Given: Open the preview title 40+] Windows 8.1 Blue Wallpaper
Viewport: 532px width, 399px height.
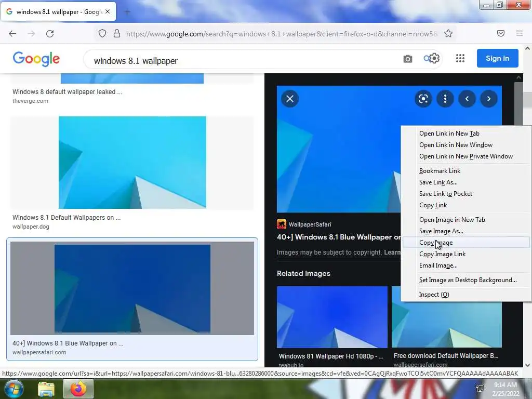Looking at the screenshot, I should click(x=339, y=237).
